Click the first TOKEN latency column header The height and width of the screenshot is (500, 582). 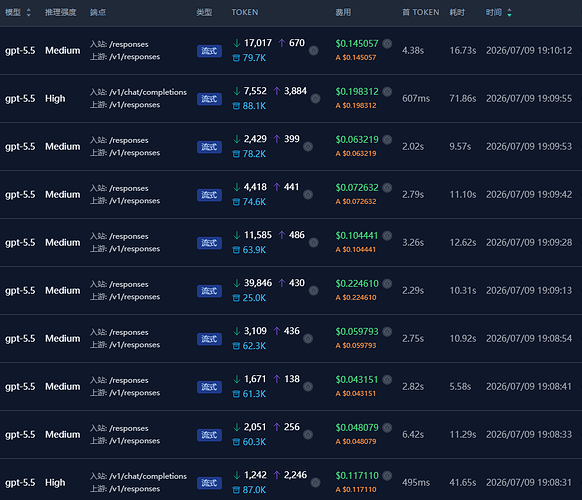pyautogui.click(x=421, y=13)
